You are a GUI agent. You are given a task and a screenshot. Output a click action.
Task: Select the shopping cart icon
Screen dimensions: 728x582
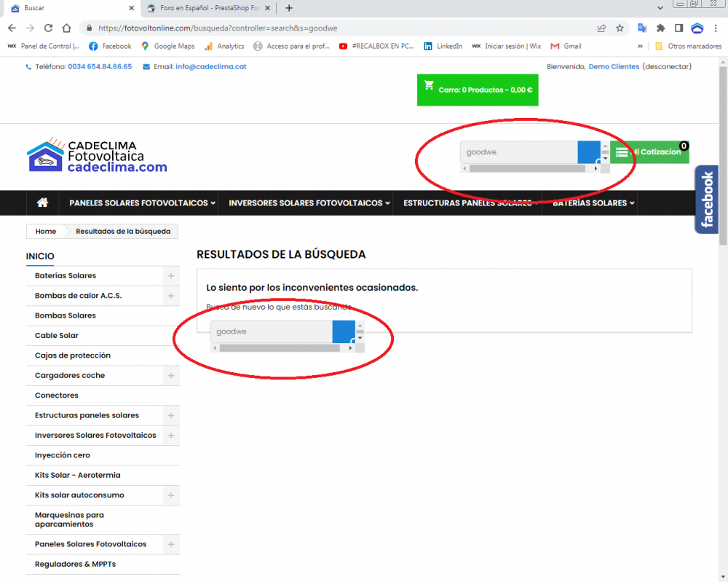tap(431, 84)
